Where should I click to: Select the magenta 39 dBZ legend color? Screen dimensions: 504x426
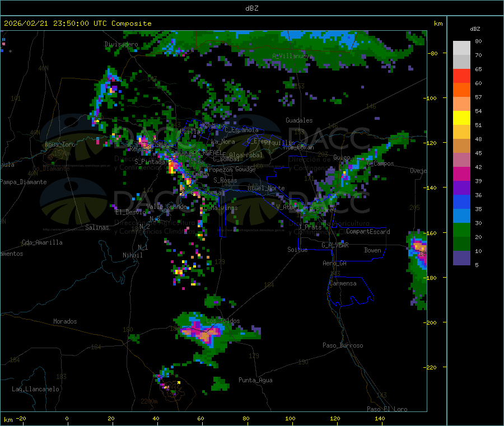pyautogui.click(x=461, y=174)
